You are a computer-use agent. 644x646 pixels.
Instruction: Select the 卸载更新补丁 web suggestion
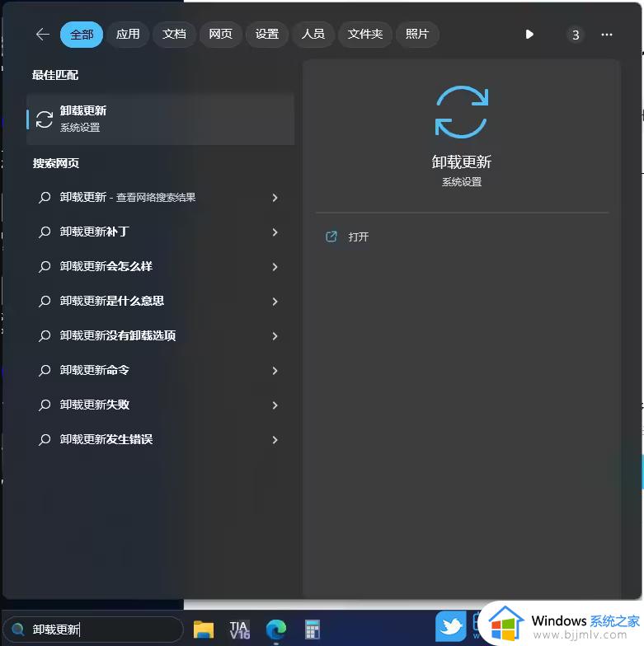(x=160, y=232)
